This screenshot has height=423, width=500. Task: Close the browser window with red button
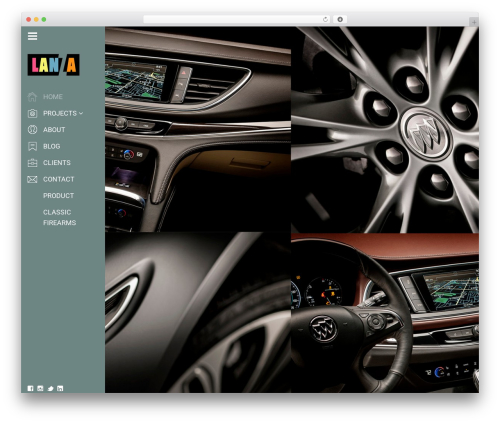coord(29,19)
